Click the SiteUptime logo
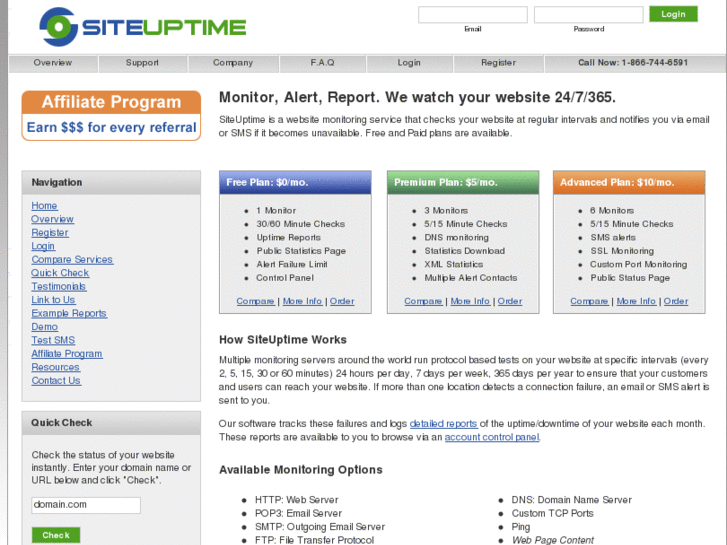The width and height of the screenshot is (727, 545). click(142, 26)
